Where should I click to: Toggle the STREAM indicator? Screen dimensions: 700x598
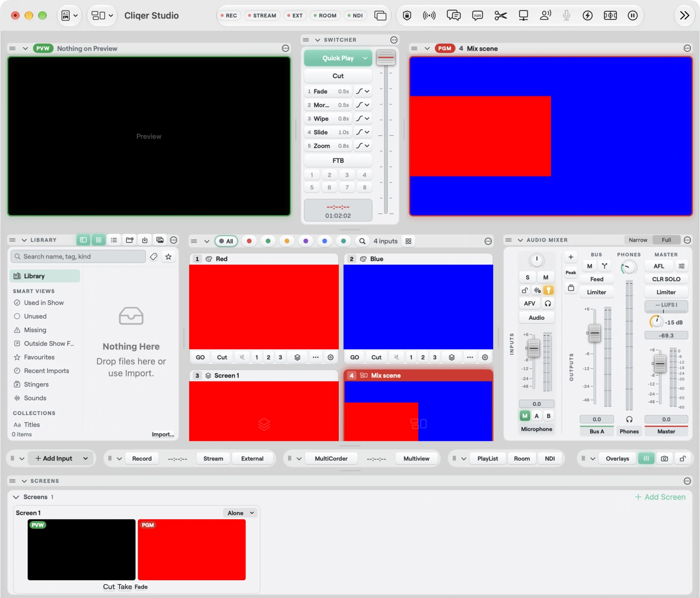[x=262, y=16]
